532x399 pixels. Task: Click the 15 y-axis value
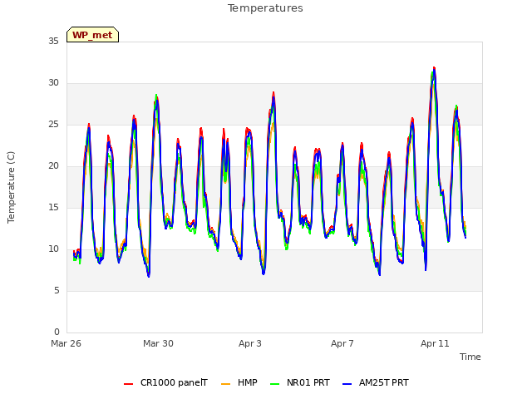53,208
